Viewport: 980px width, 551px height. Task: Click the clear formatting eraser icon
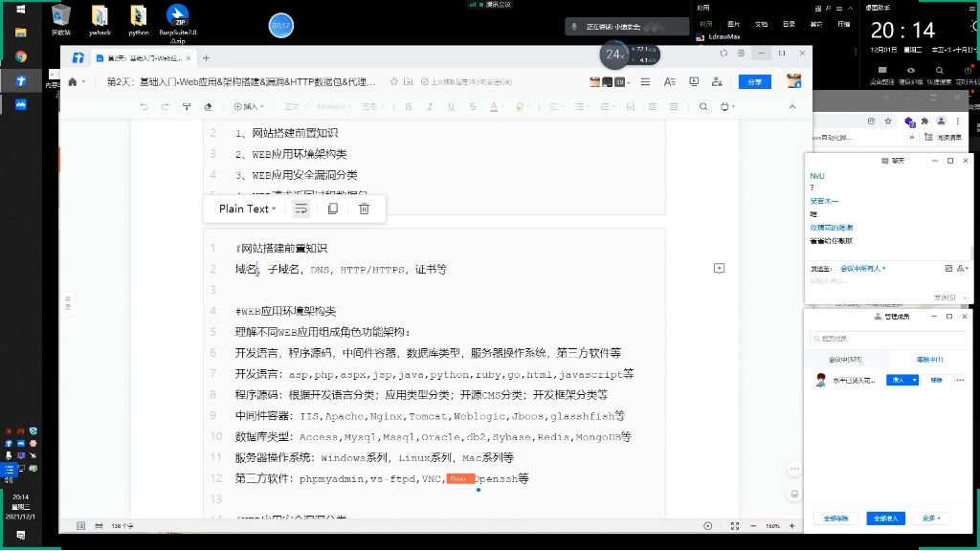(208, 107)
